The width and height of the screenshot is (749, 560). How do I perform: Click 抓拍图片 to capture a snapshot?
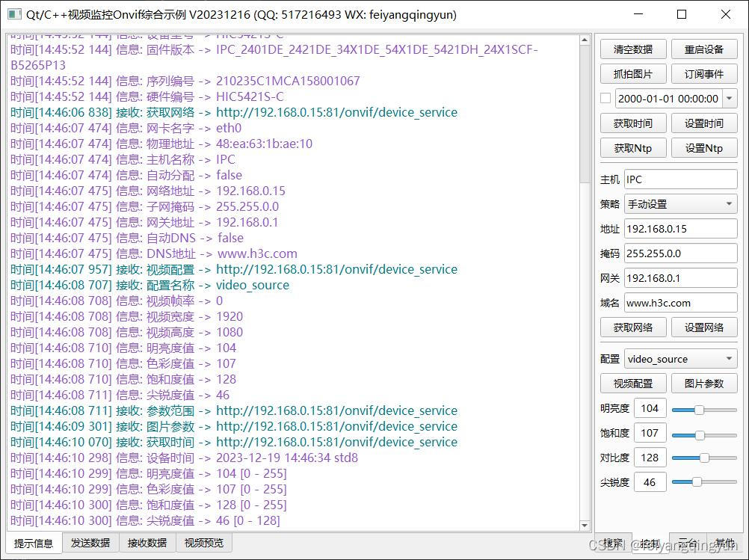pyautogui.click(x=633, y=73)
